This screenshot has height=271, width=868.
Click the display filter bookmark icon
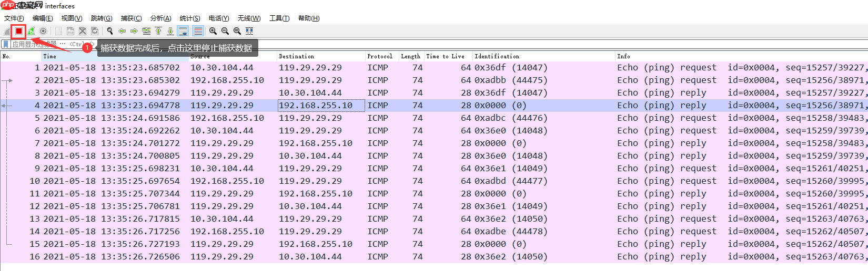[x=6, y=44]
